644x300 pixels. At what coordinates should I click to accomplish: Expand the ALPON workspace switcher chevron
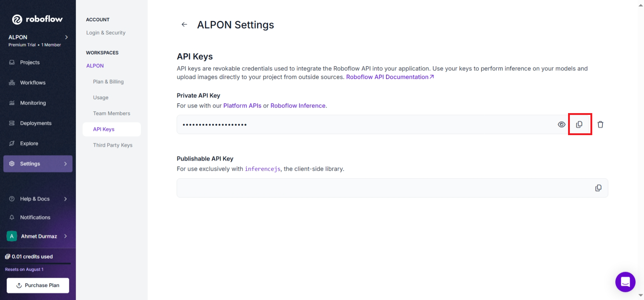point(66,37)
